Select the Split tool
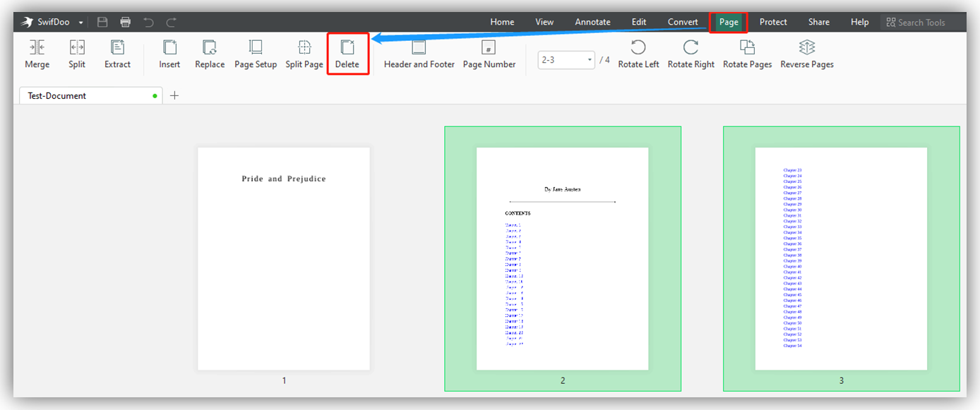Screen dimensions: 980x410 point(77,54)
